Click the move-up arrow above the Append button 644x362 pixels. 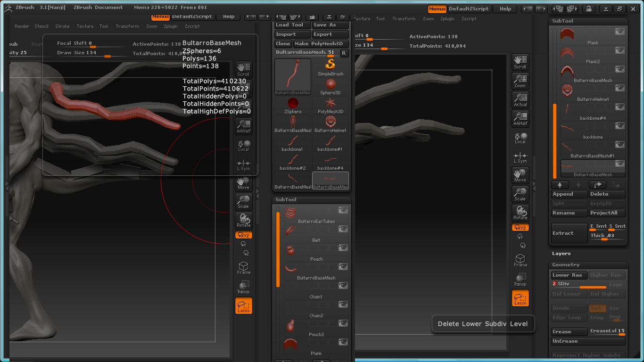pos(560,185)
